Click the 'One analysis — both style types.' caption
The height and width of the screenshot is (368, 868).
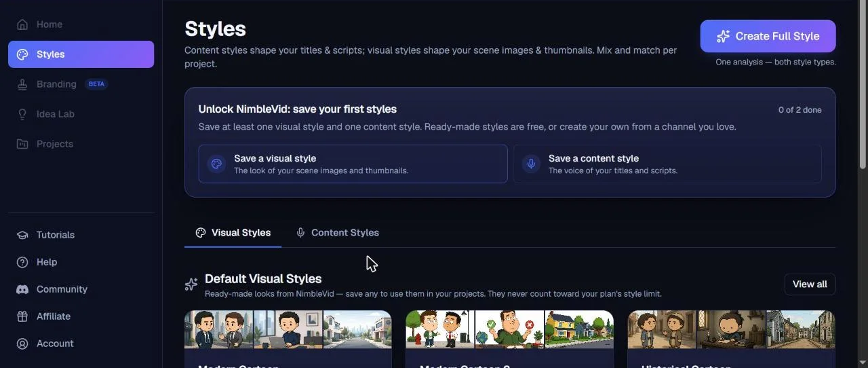point(776,62)
